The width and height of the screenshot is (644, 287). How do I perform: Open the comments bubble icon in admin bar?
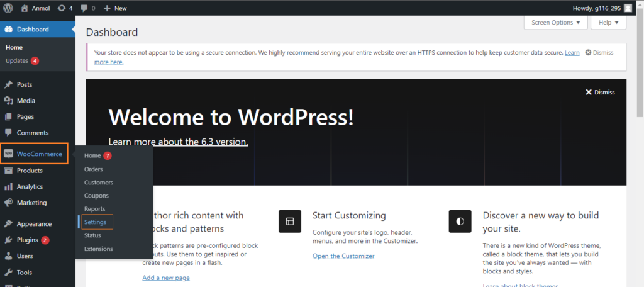tap(84, 8)
